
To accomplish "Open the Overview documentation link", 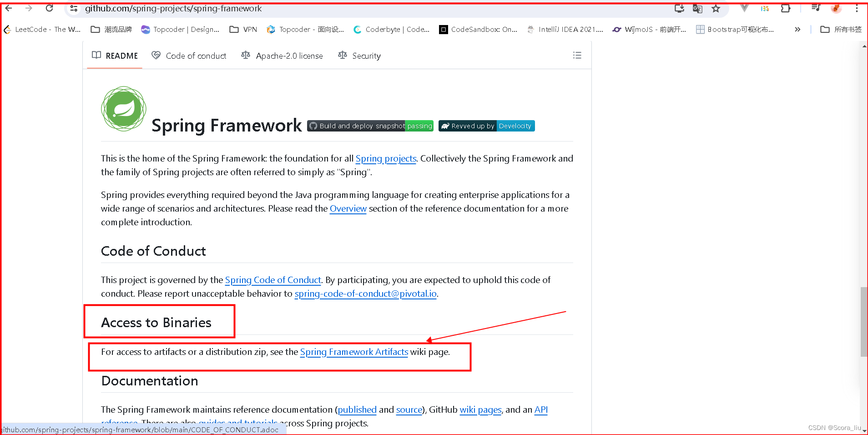I will click(x=348, y=208).
